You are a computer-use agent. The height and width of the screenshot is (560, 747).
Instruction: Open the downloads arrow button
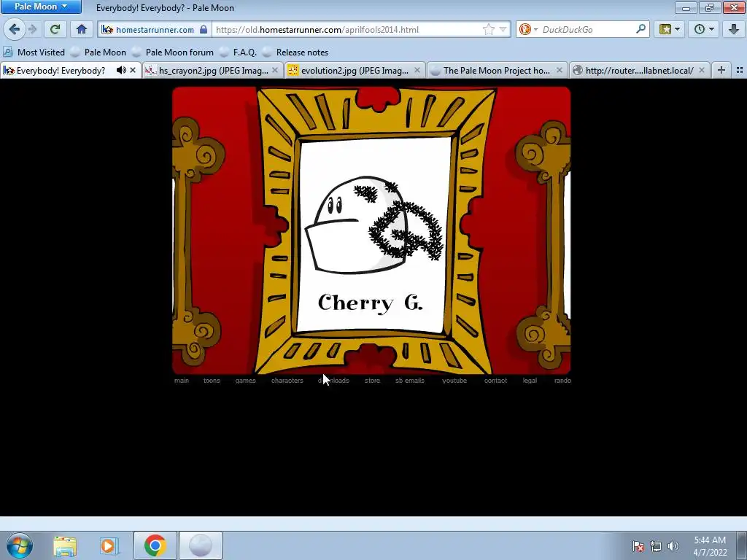pyautogui.click(x=734, y=29)
